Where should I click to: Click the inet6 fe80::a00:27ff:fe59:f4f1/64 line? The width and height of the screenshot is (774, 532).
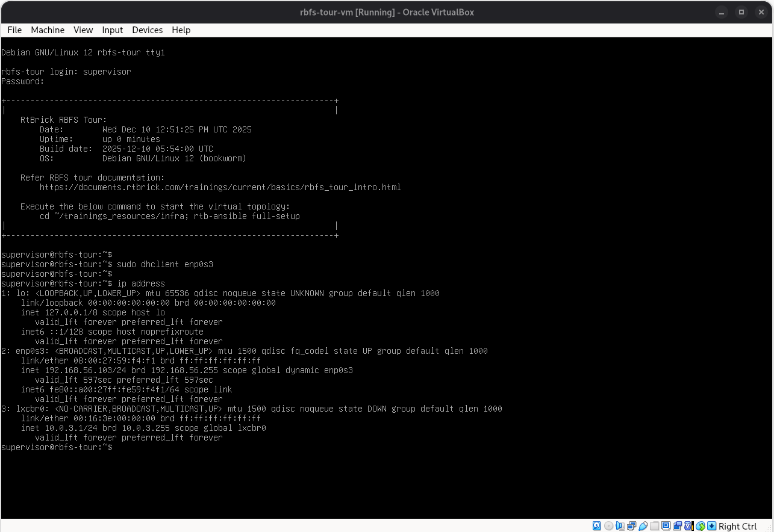tap(126, 389)
